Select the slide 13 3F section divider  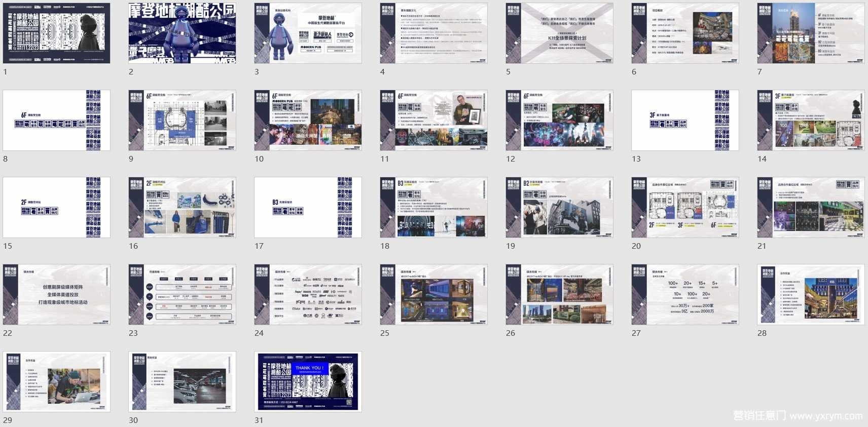pyautogui.click(x=685, y=121)
